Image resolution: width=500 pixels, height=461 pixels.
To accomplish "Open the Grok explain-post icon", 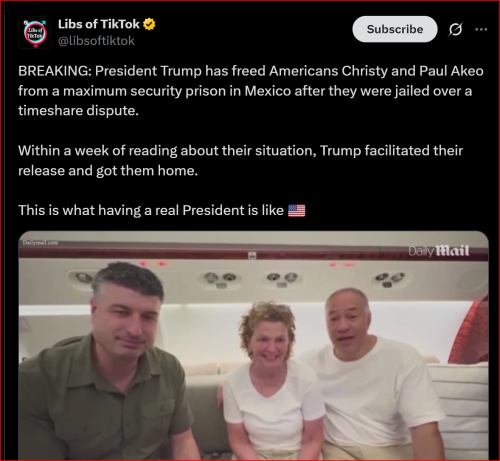I will pyautogui.click(x=455, y=29).
